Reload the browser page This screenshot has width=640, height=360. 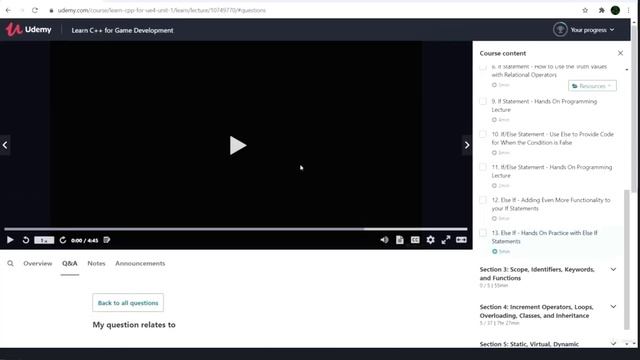(35, 10)
